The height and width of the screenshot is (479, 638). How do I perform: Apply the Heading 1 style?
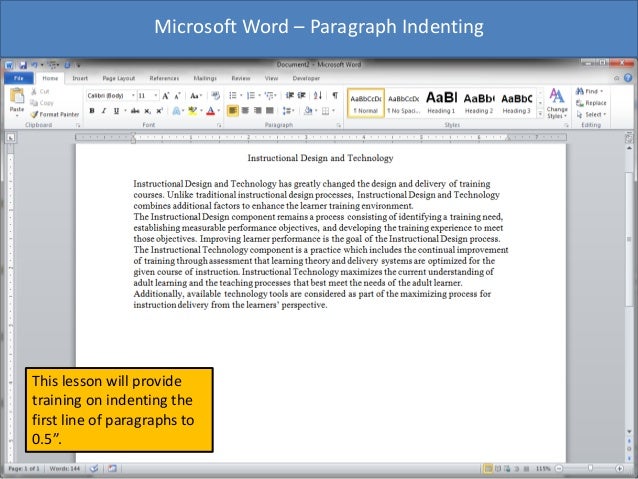click(441, 101)
